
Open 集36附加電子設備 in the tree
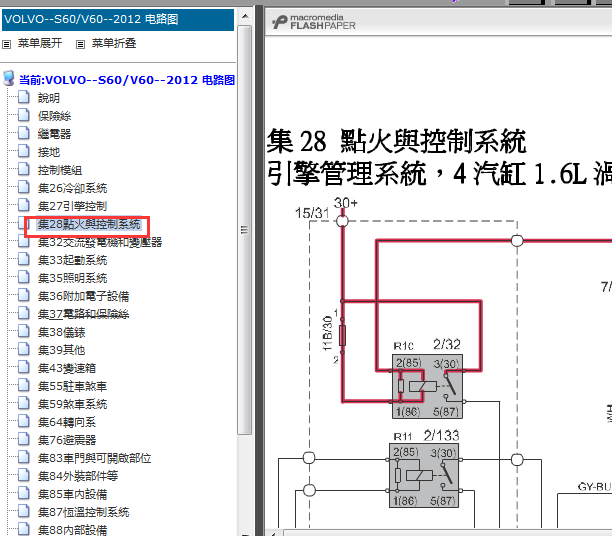point(83,296)
